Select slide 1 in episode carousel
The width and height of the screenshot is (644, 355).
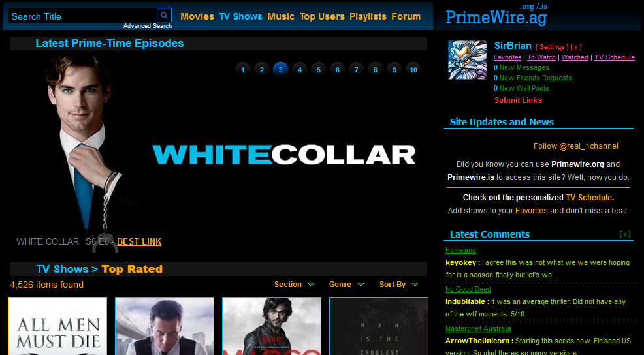click(x=243, y=70)
